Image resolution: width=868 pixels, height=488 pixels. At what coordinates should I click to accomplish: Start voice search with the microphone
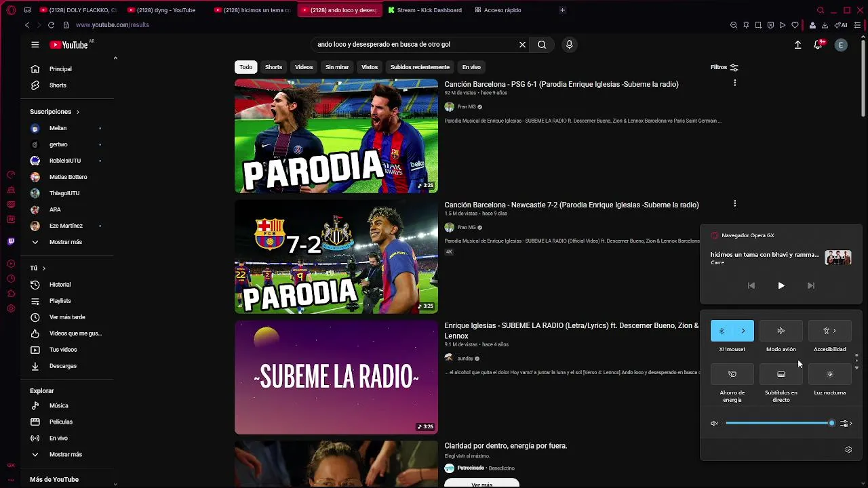tap(569, 45)
